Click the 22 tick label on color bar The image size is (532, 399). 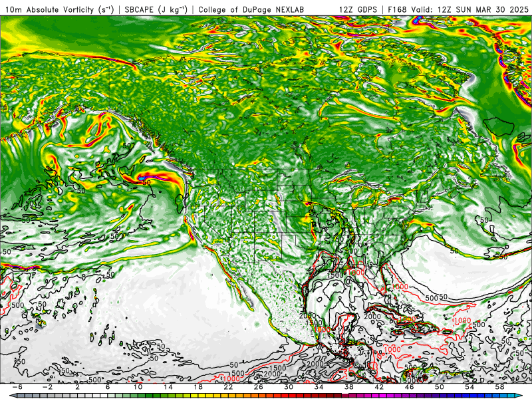tap(228, 387)
